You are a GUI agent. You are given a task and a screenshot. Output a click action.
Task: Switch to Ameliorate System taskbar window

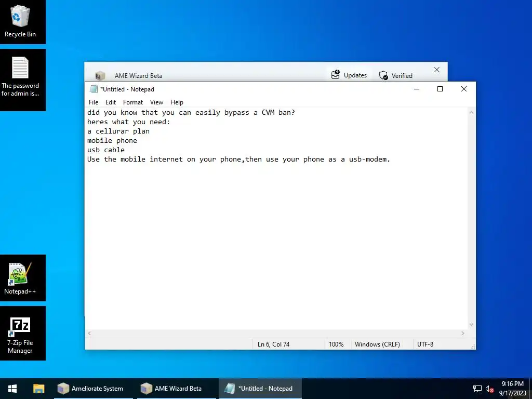[x=94, y=389]
